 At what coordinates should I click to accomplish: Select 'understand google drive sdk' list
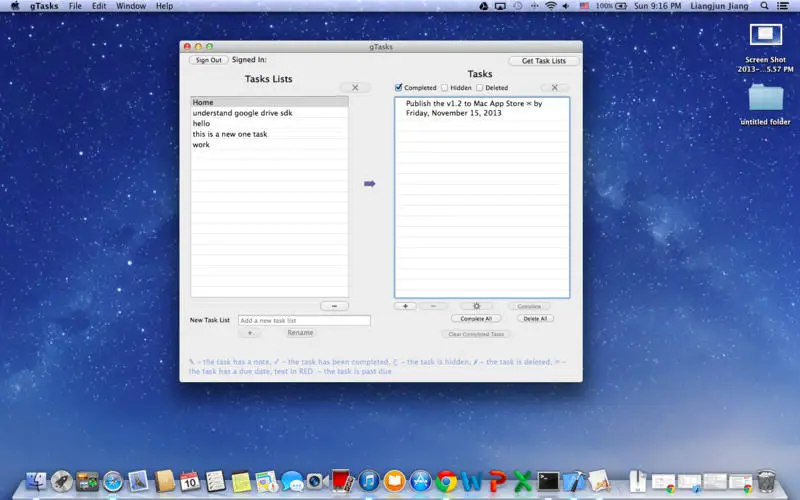(x=269, y=113)
